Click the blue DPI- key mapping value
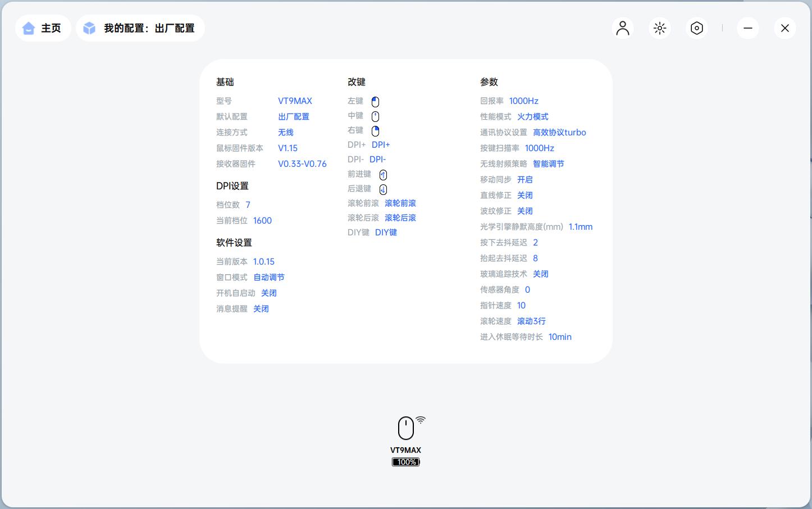The image size is (812, 509). (x=378, y=160)
